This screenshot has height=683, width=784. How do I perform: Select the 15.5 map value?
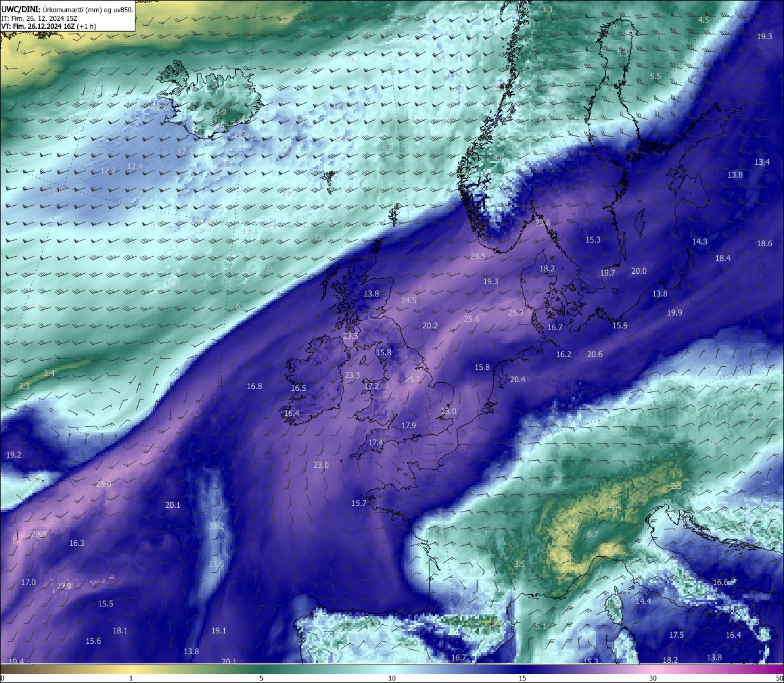tap(105, 603)
